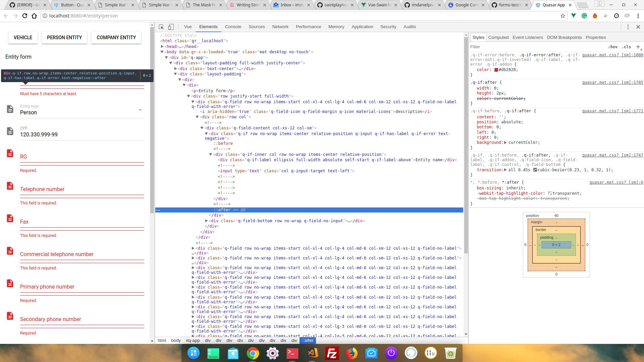
Task: Click the COMPANY ENTITY button
Action: click(116, 37)
